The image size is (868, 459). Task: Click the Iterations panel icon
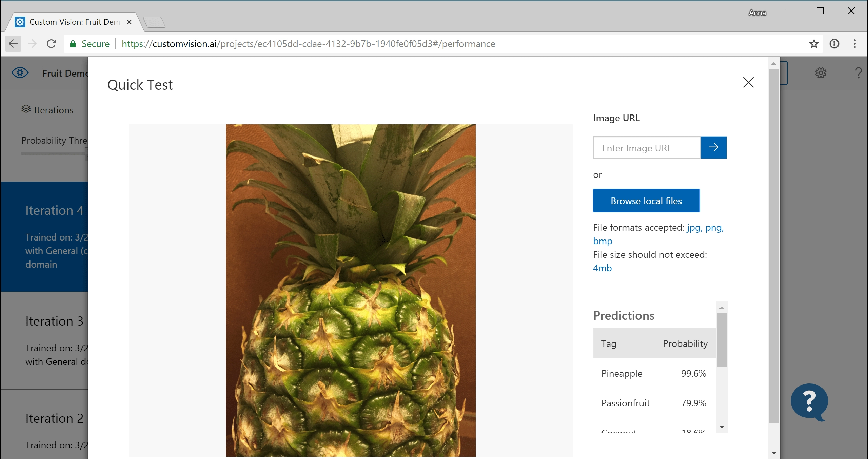point(26,110)
